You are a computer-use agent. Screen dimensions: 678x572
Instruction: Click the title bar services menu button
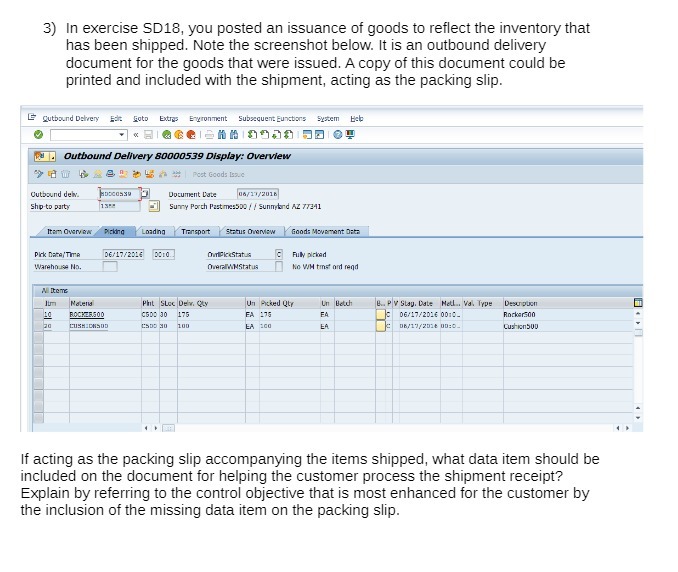point(45,156)
